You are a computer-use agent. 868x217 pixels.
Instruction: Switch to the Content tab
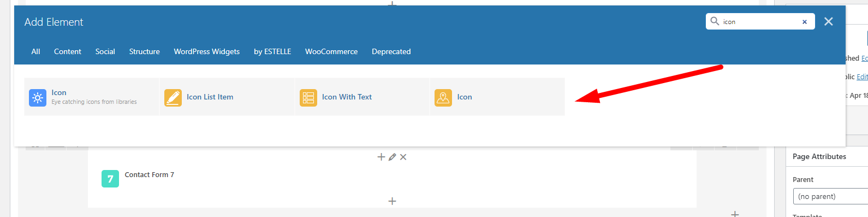[68, 51]
